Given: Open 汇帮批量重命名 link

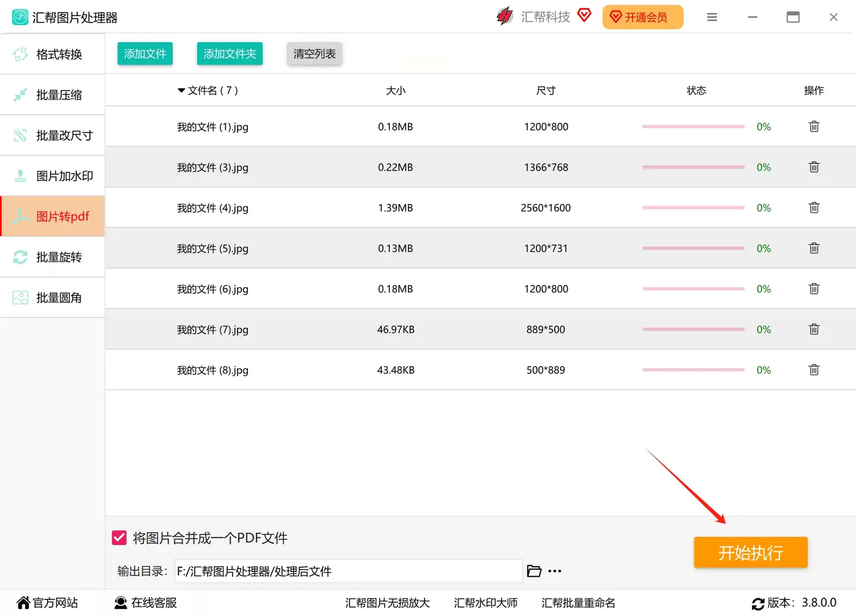Looking at the screenshot, I should coord(578,603).
